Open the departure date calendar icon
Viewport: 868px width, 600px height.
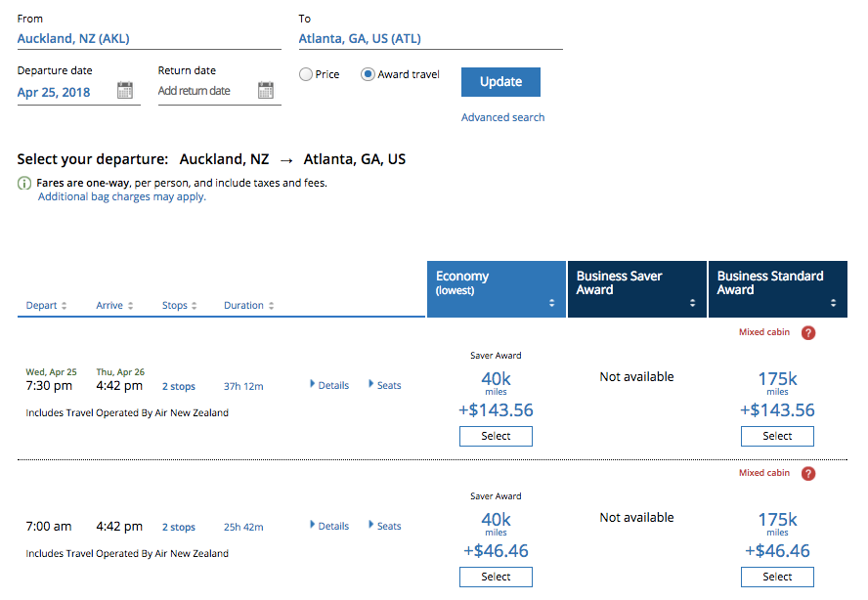pyautogui.click(x=125, y=91)
